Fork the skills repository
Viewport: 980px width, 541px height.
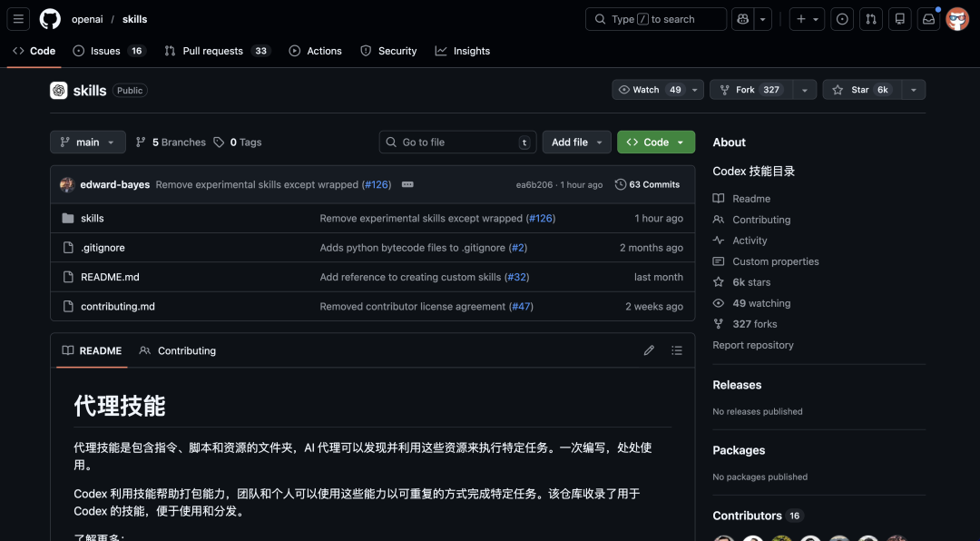[750, 90]
